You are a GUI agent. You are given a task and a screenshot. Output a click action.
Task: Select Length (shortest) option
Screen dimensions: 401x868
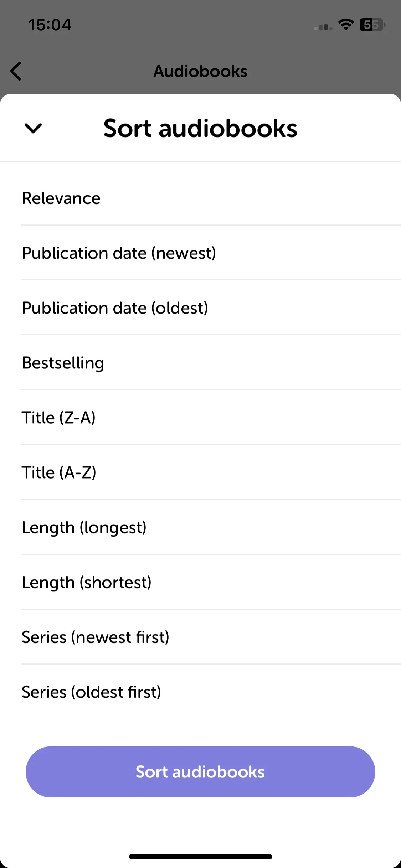coord(200,582)
